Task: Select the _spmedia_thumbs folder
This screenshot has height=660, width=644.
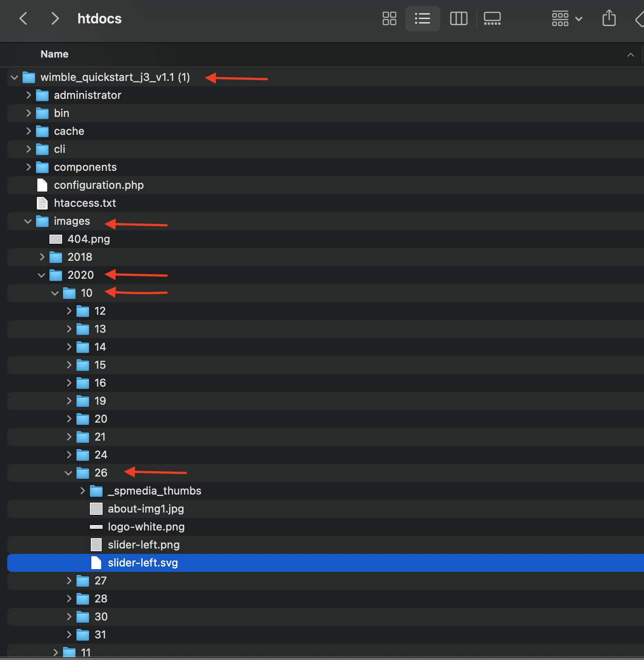Action: pyautogui.click(x=155, y=491)
